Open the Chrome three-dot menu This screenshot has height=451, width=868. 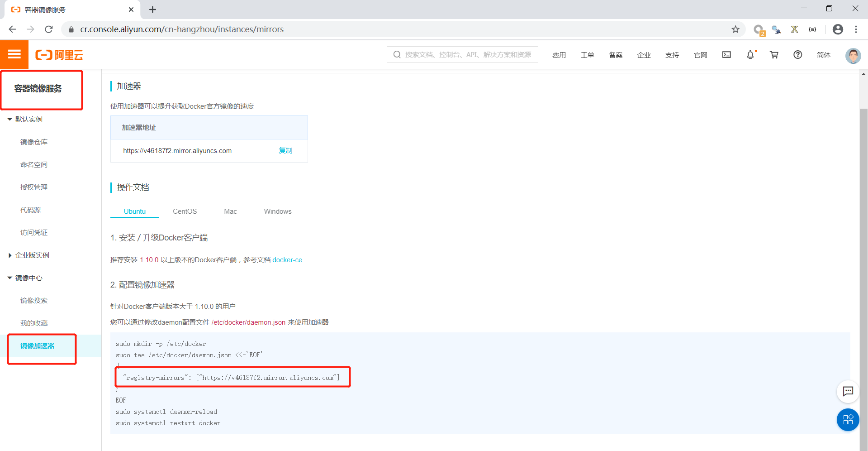[856, 29]
